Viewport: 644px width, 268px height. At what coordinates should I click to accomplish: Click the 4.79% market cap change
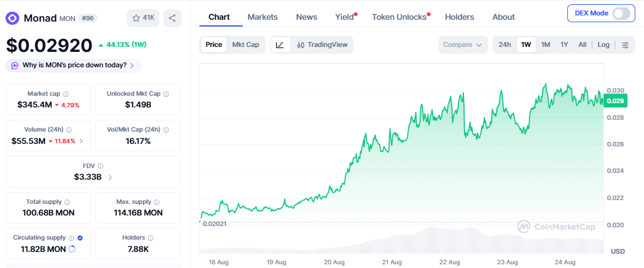pos(67,106)
